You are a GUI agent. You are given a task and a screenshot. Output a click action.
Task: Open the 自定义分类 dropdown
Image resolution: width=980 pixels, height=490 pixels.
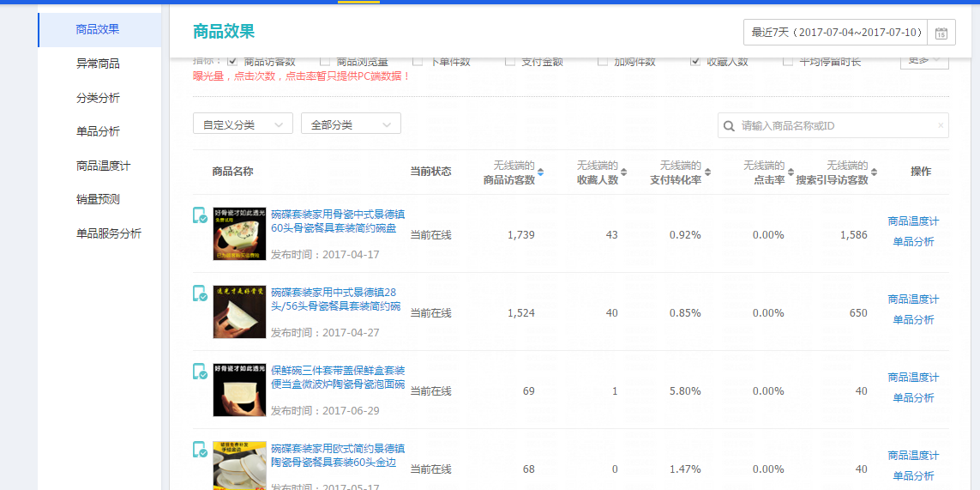click(243, 124)
